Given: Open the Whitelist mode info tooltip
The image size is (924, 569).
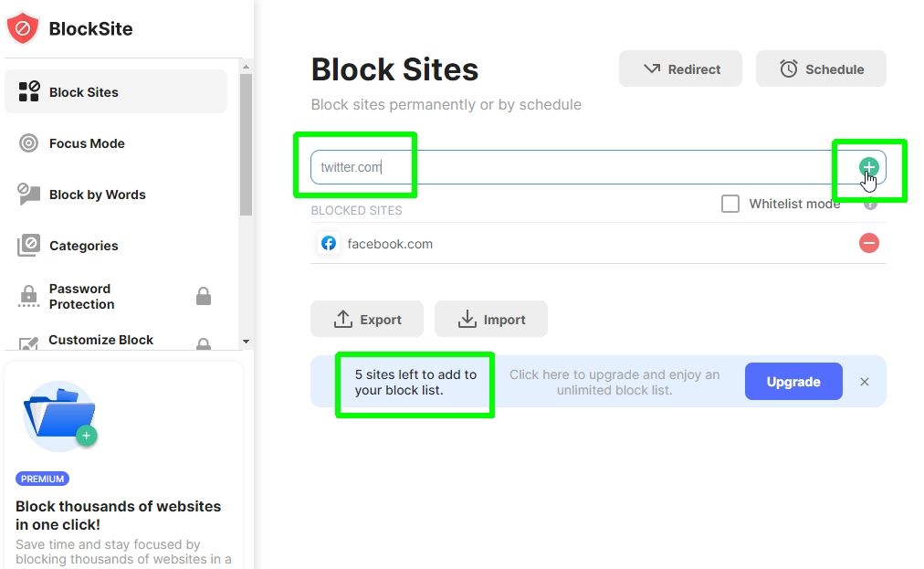Looking at the screenshot, I should click(x=870, y=204).
